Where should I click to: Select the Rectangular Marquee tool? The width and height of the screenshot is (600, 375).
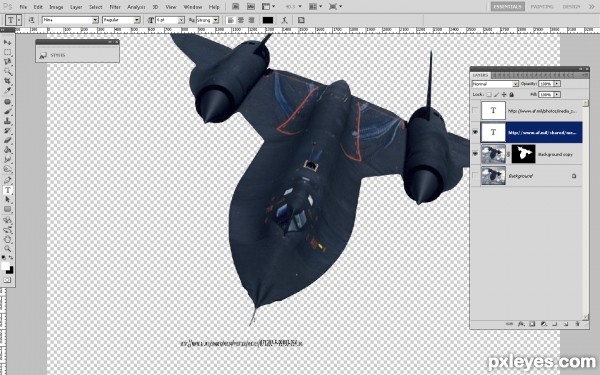(7, 52)
